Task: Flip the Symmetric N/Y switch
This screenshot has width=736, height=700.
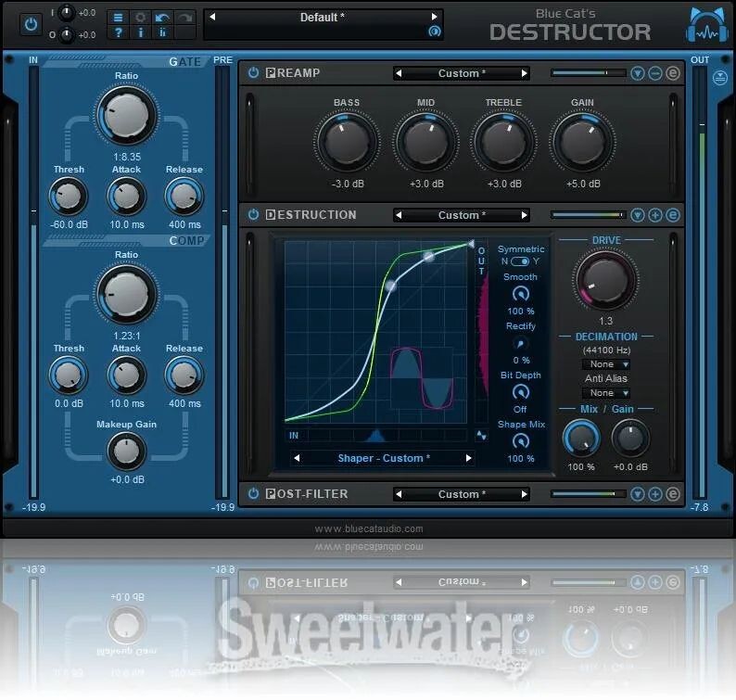Action: [520, 261]
